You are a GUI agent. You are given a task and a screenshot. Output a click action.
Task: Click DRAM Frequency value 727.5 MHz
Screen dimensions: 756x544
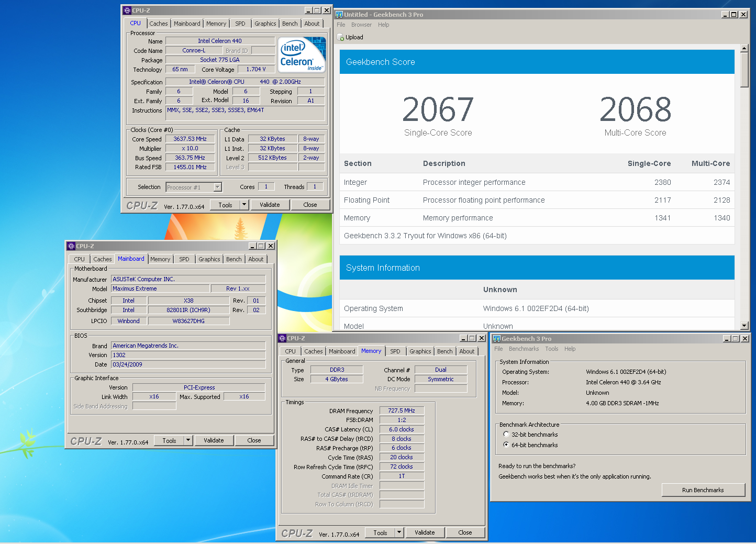click(x=402, y=410)
